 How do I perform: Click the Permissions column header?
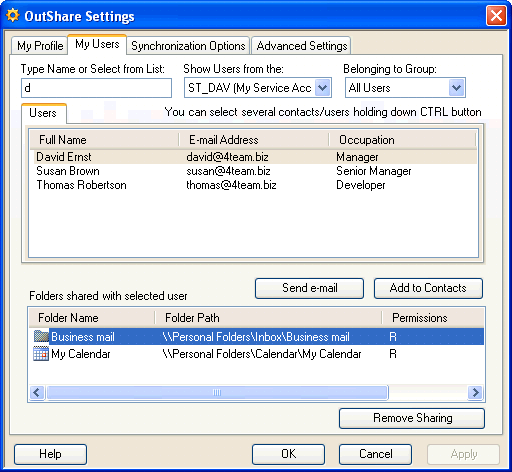(x=433, y=318)
